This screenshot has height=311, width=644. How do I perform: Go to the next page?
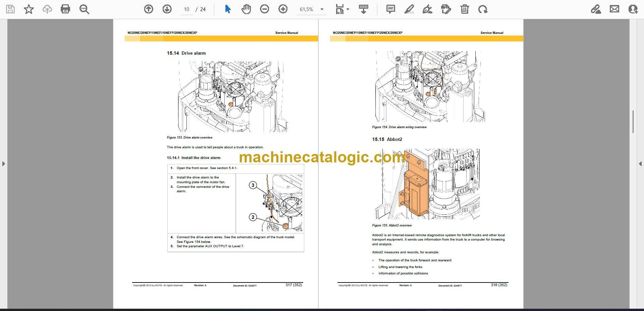pyautogui.click(x=167, y=9)
